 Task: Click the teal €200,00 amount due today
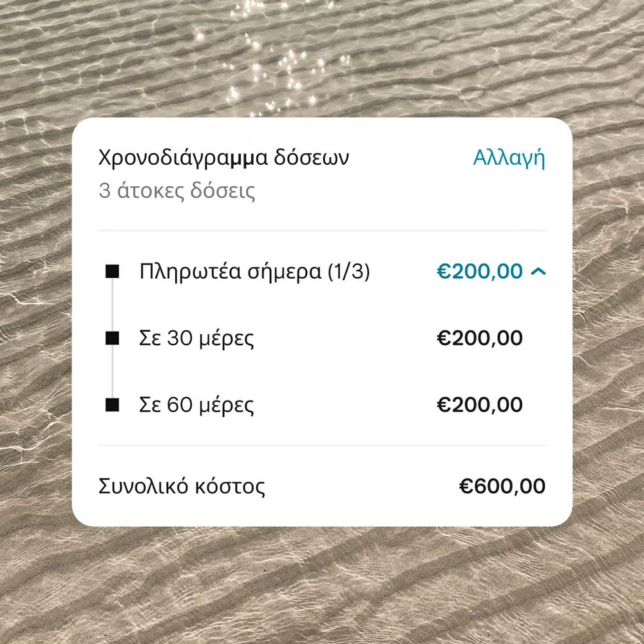click(x=479, y=272)
